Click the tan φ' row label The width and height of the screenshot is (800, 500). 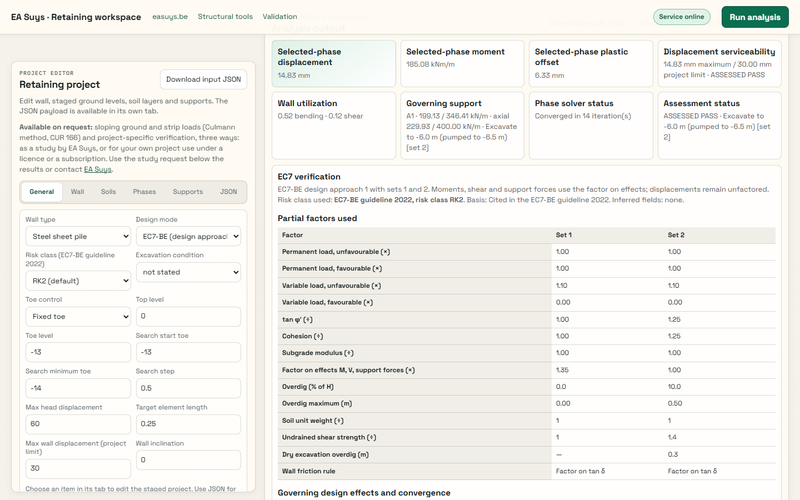[x=297, y=319]
